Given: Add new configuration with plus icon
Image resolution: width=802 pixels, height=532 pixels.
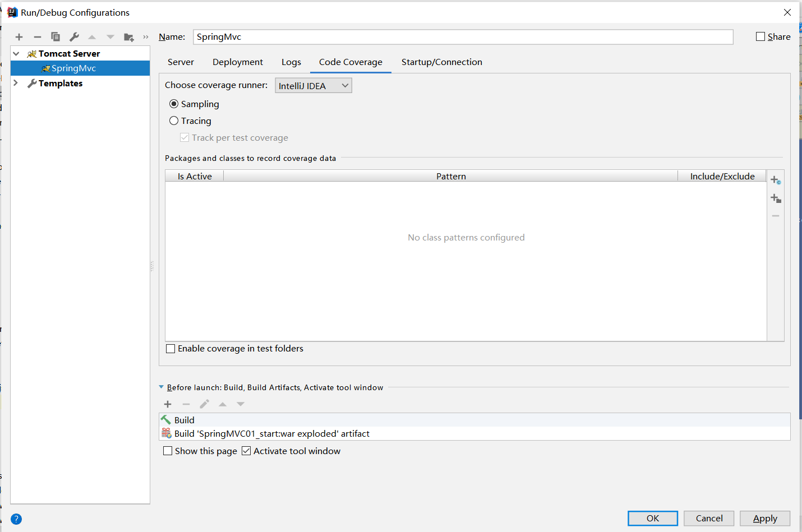Looking at the screenshot, I should point(19,37).
